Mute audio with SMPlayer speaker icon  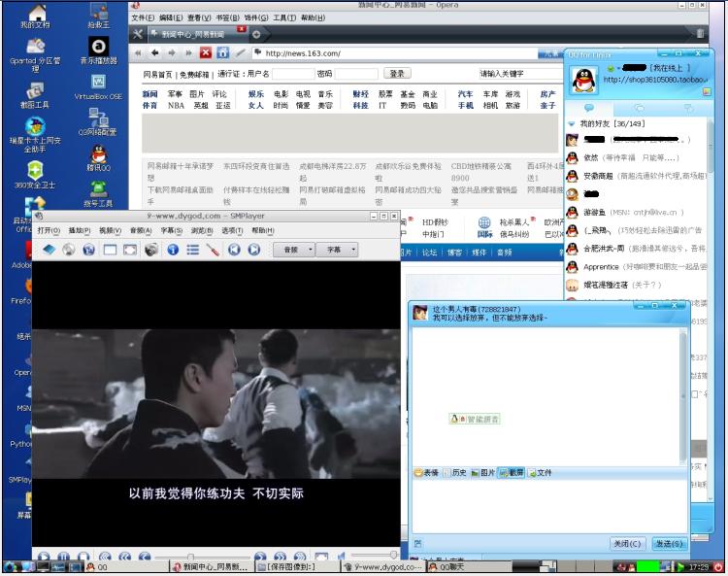coord(342,556)
